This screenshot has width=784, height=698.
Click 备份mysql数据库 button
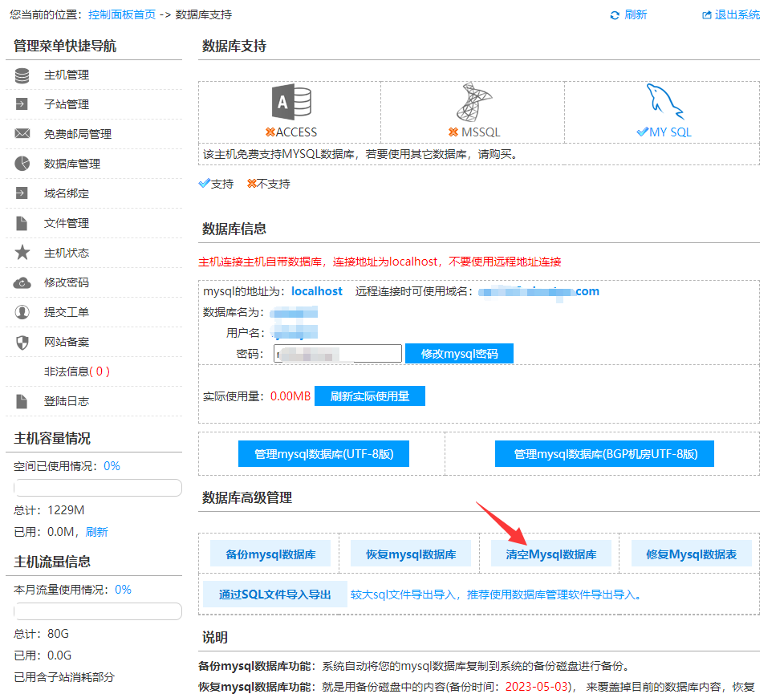[270, 554]
